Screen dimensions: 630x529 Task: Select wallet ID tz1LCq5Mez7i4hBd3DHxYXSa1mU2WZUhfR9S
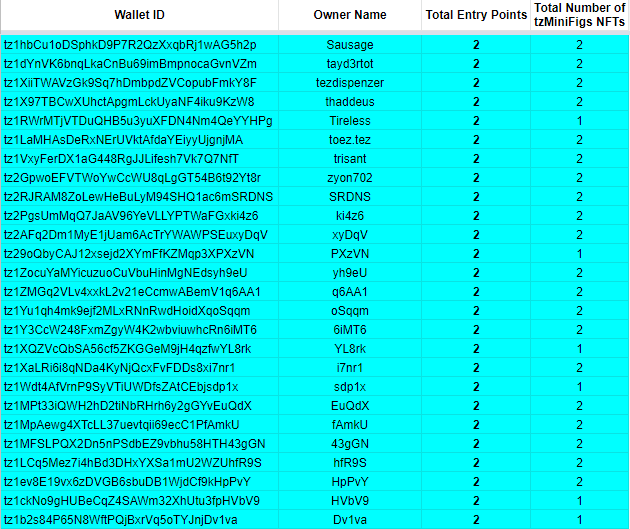pyautogui.click(x=139, y=463)
